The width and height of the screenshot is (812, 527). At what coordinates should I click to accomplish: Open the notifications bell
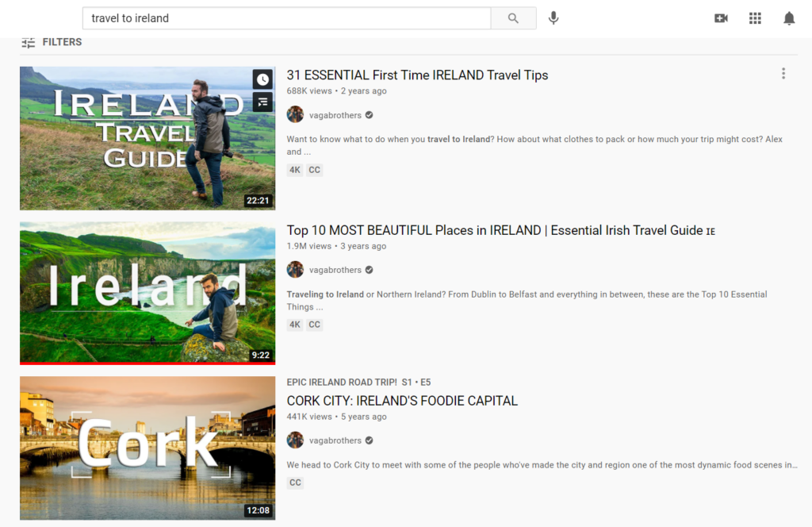pyautogui.click(x=789, y=18)
